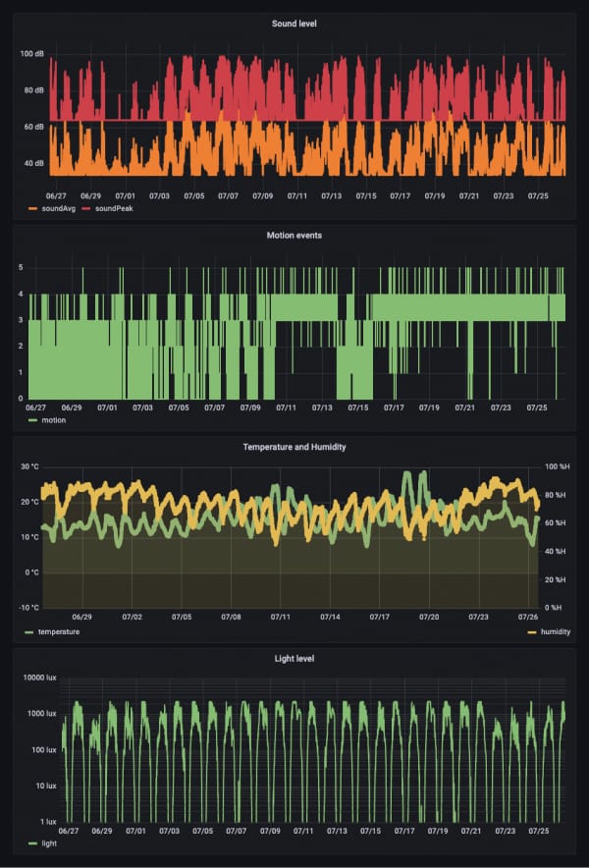
Task: Open the Motion events panel title menu
Action: coord(294,236)
